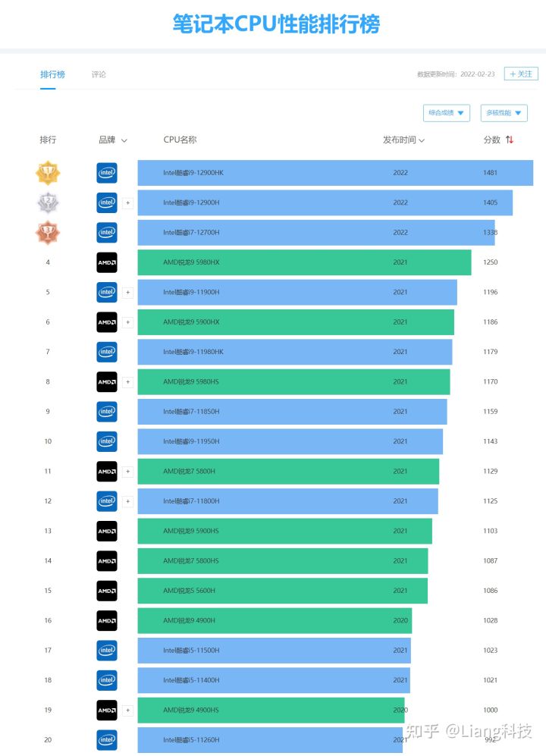Image resolution: width=546 pixels, height=756 pixels.
Task: Click the bronze third-place medal icon
Action: [x=47, y=232]
